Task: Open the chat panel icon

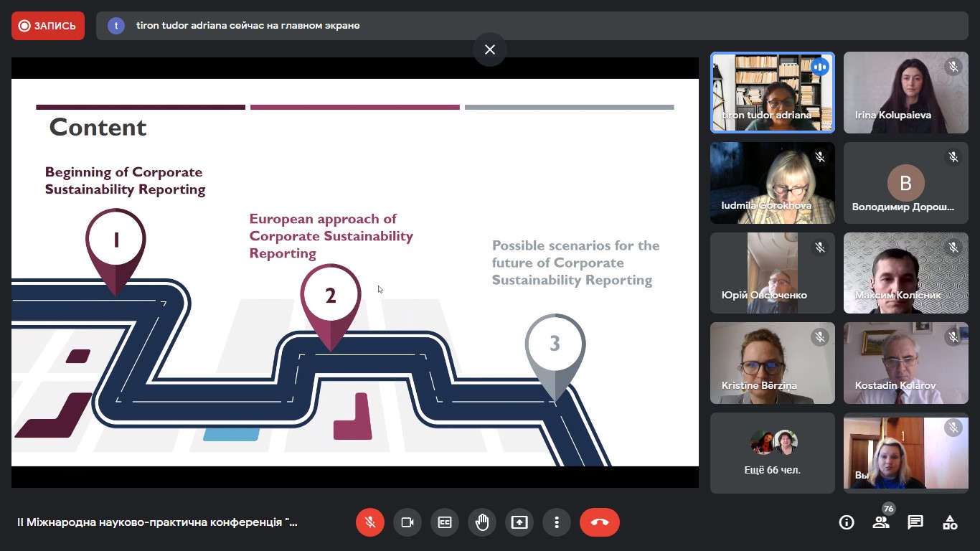Action: click(915, 522)
